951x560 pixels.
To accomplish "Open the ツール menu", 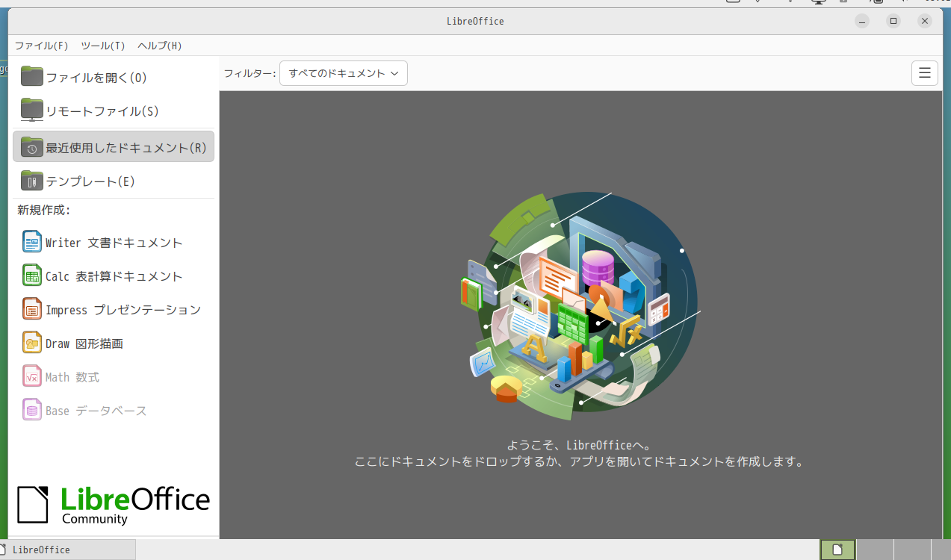I will (x=102, y=46).
